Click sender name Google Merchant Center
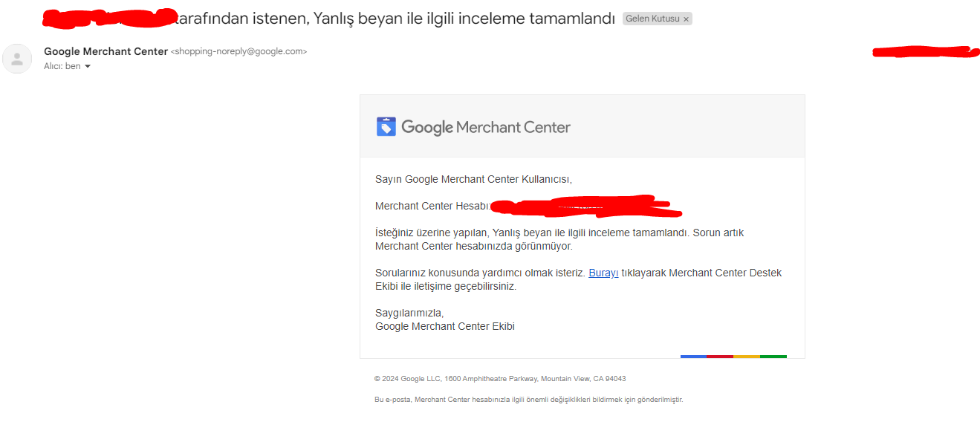Screen dimensions: 980x445 point(106,51)
